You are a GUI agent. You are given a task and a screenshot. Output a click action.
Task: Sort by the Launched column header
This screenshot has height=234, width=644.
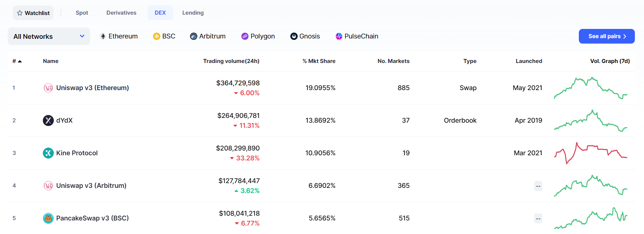click(x=529, y=61)
